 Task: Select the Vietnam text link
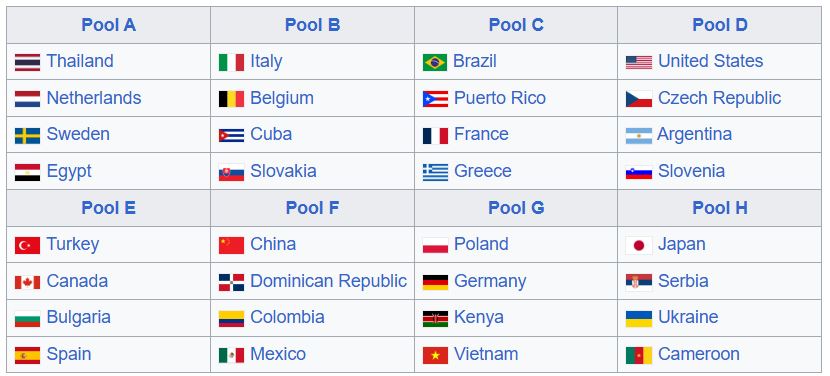(x=486, y=354)
